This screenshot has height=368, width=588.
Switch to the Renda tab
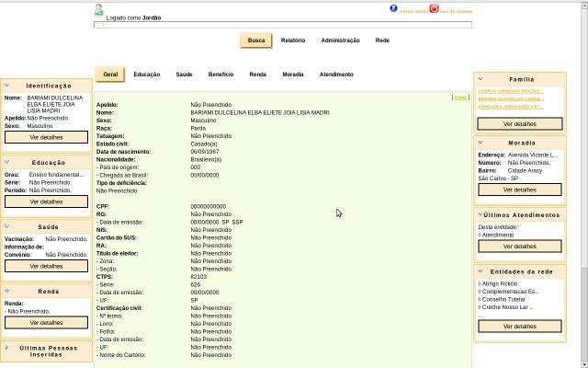pyautogui.click(x=257, y=75)
